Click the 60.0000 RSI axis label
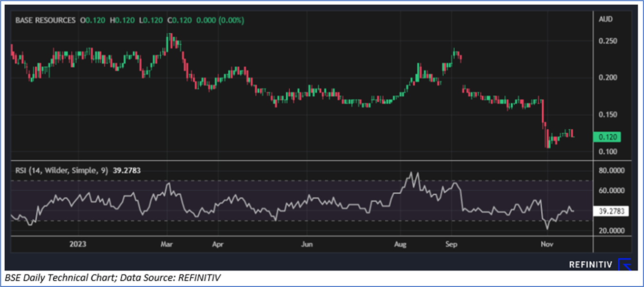 [611, 190]
